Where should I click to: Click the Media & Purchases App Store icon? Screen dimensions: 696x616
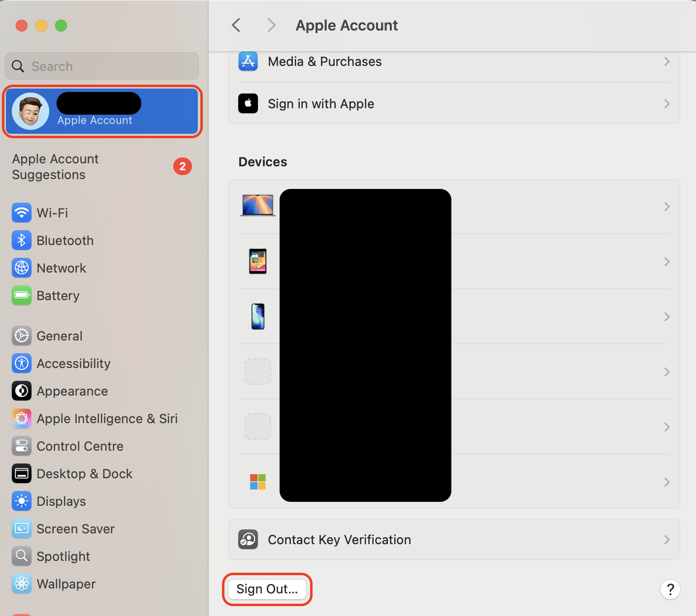(x=248, y=62)
